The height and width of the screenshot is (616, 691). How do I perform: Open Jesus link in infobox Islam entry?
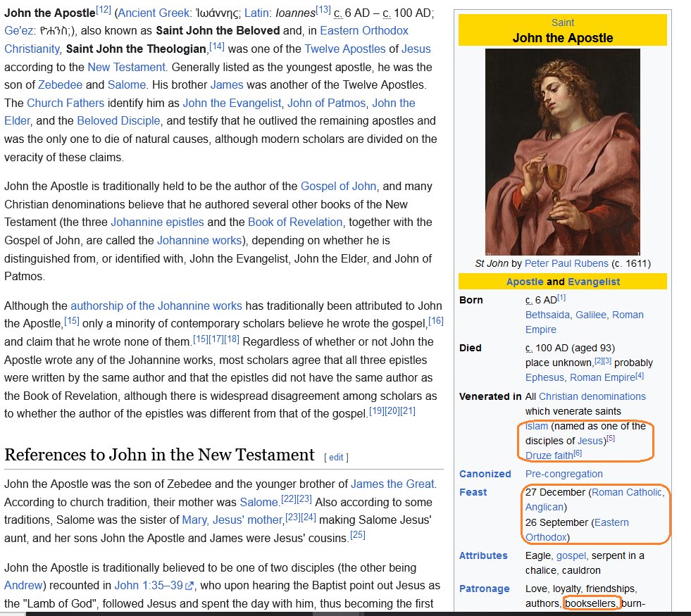click(x=590, y=441)
